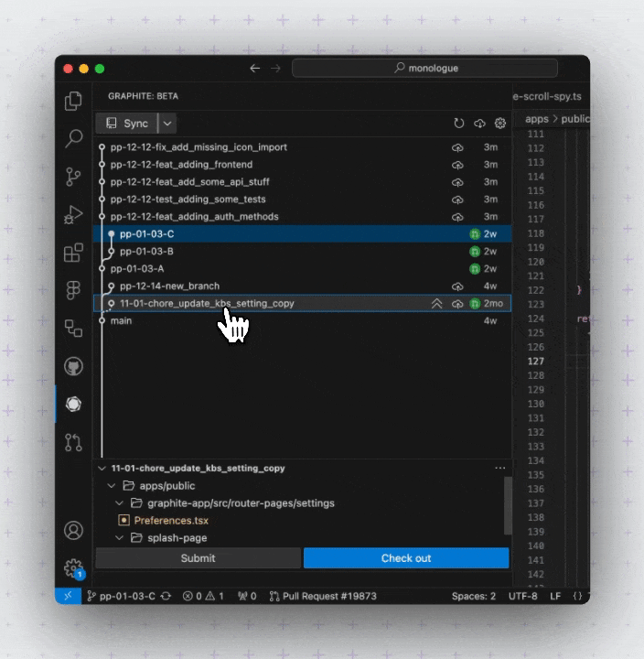Open the Accounts icon in activity bar
Viewport: 644px width, 659px height.
[x=73, y=530]
